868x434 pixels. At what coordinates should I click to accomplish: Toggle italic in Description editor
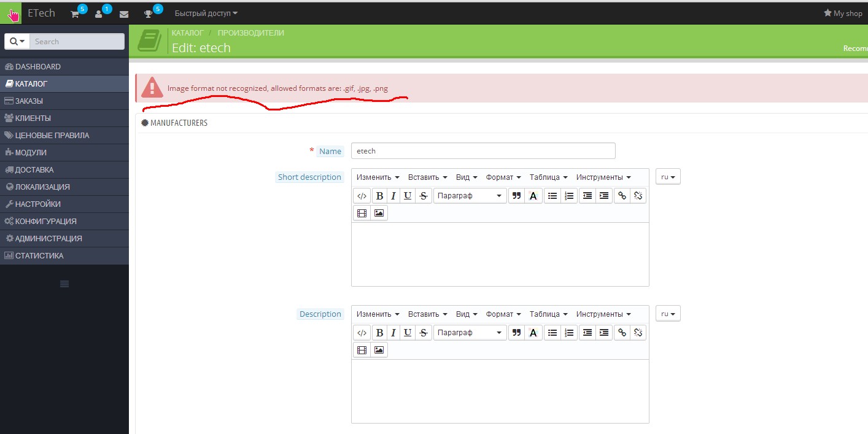pos(393,333)
